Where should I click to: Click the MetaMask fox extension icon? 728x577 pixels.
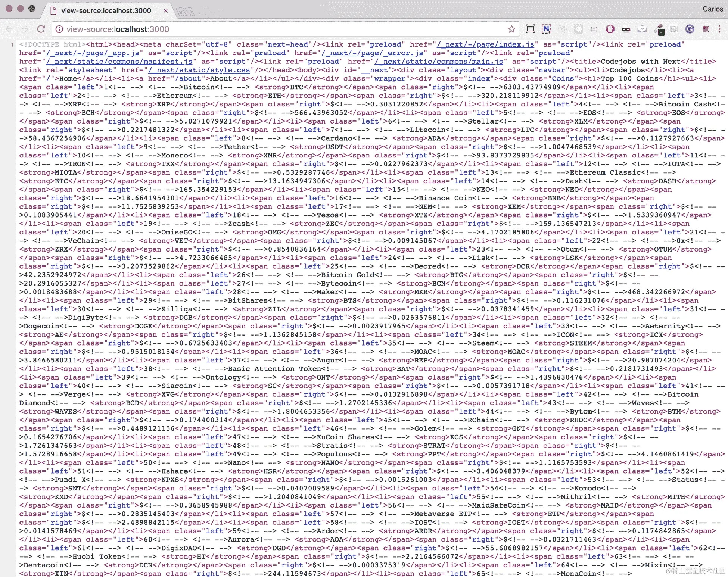click(x=705, y=29)
